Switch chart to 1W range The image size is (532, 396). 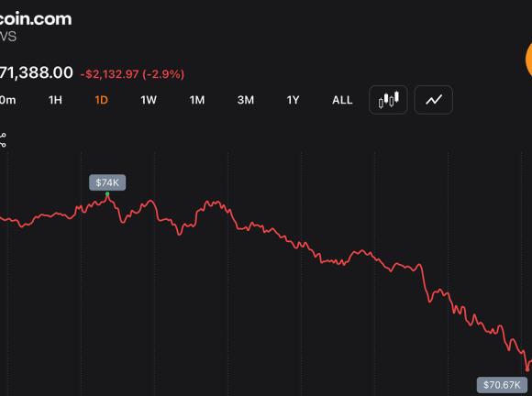point(149,100)
